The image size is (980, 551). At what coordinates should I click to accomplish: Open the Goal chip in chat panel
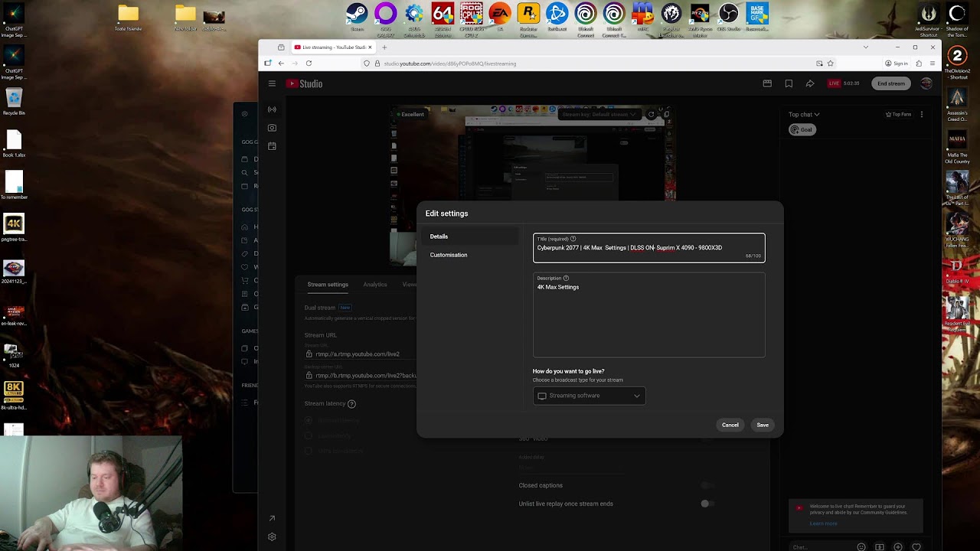pos(802,129)
